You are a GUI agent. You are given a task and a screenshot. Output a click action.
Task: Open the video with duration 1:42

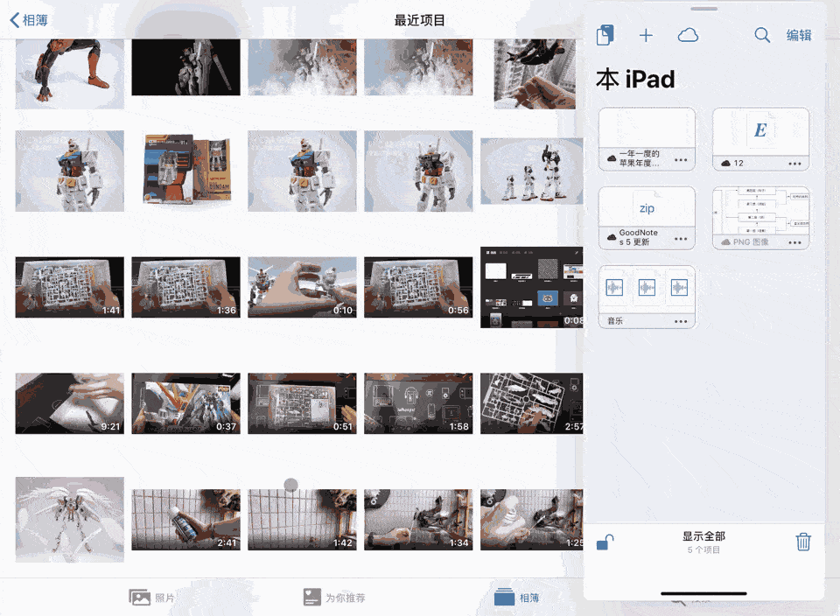click(x=302, y=520)
